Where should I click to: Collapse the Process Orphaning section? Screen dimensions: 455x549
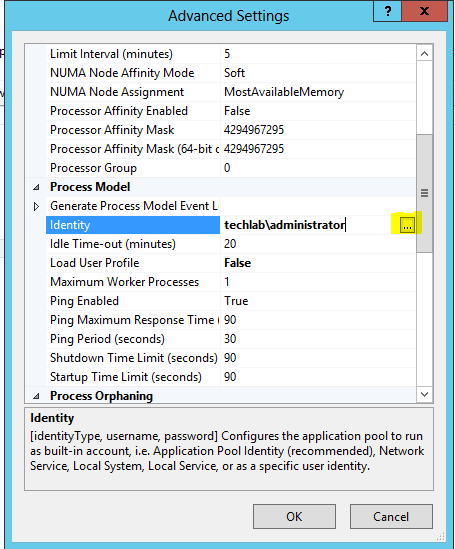[x=36, y=396]
